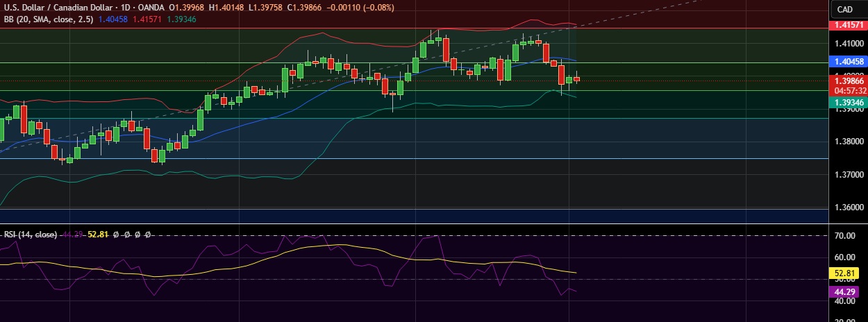The image size is (868, 322).
Task: Click the green lower band label 1.39346
Action: click(849, 102)
